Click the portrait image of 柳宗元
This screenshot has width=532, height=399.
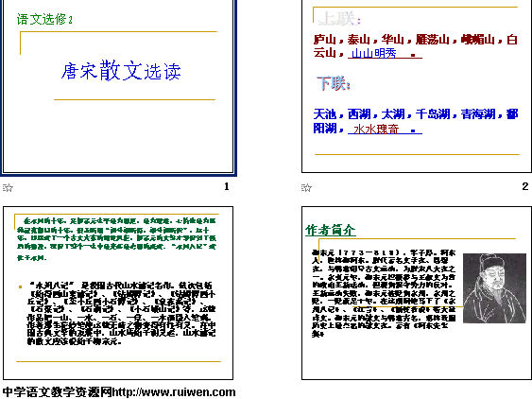coord(494,288)
